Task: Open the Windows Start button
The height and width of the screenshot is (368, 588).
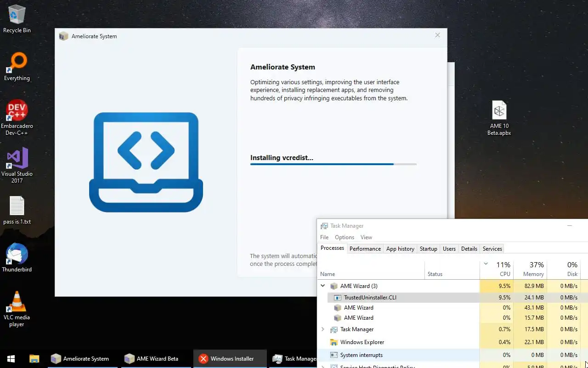Action: click(x=11, y=359)
